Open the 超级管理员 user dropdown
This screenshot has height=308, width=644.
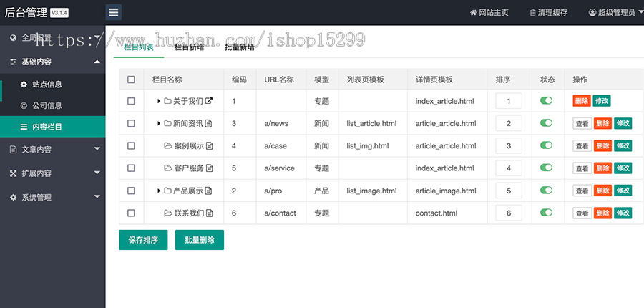[x=615, y=13]
